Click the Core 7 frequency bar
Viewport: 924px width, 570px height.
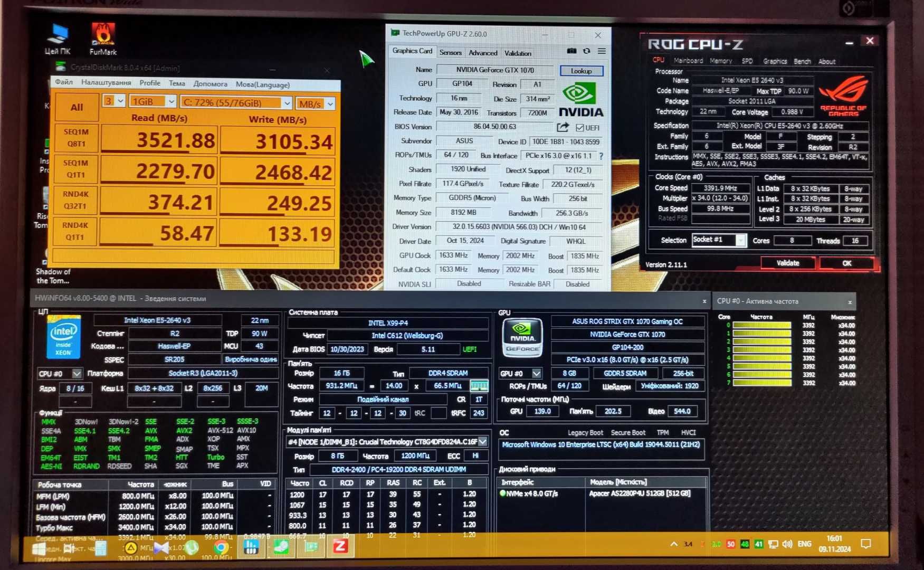(x=762, y=383)
